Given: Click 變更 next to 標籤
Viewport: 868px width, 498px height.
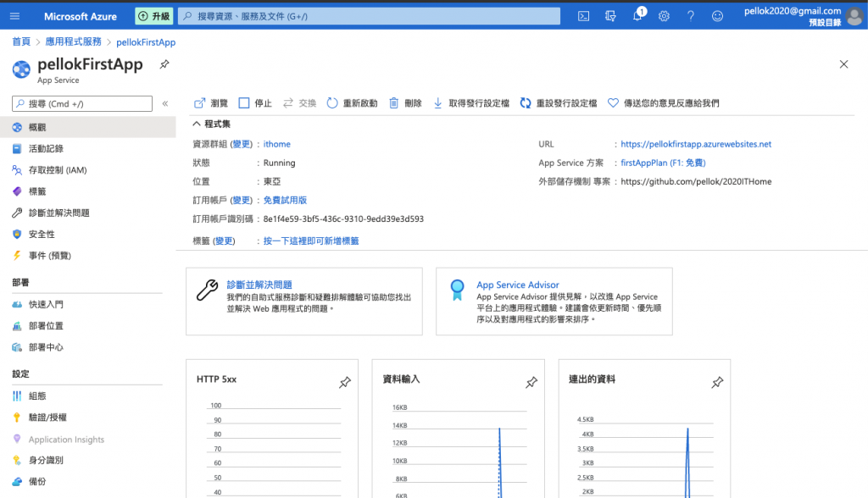Looking at the screenshot, I should (x=224, y=241).
